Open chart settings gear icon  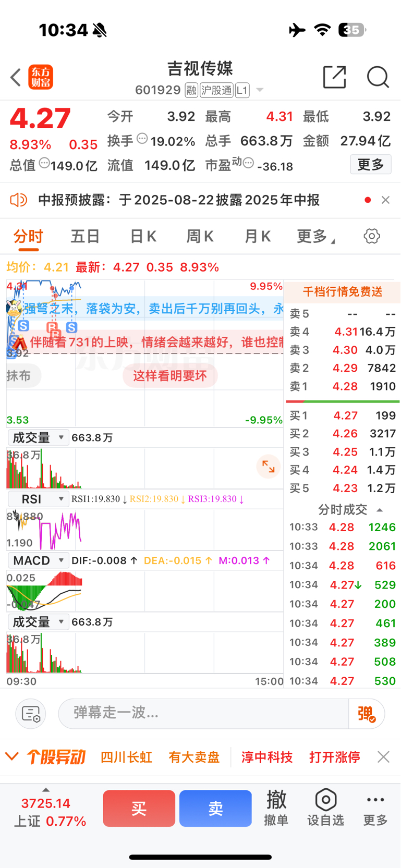coord(372,236)
